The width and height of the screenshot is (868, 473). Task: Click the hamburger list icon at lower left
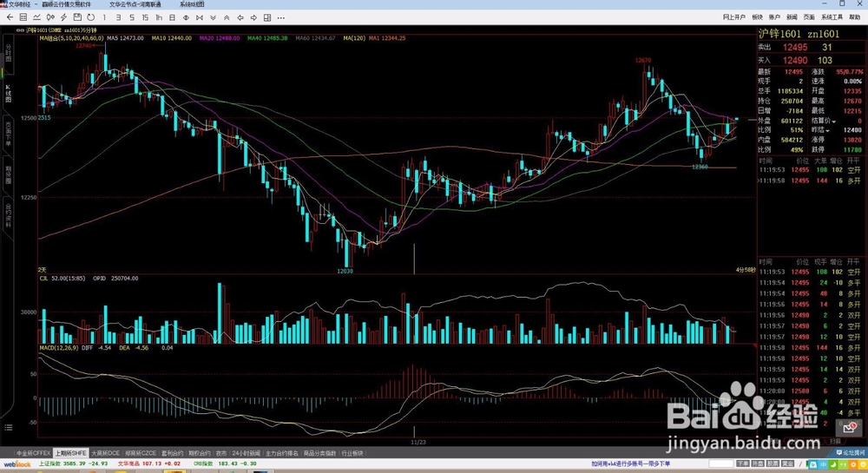click(x=9, y=427)
